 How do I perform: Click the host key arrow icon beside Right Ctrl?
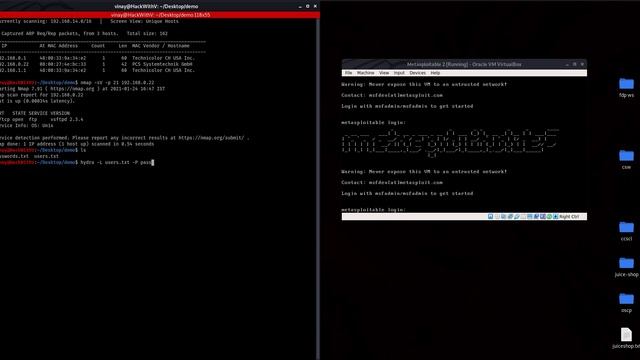(556, 216)
